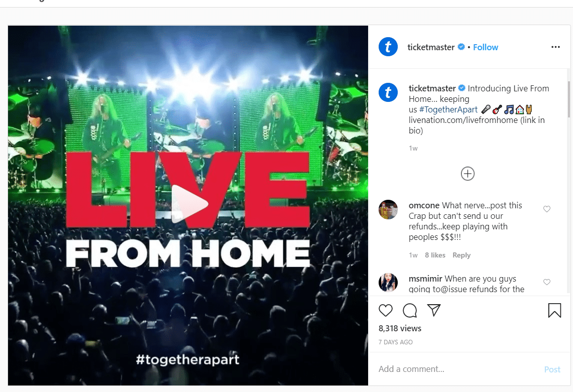Click the comments panel scrollbar
The image size is (573, 392).
pos(568,99)
